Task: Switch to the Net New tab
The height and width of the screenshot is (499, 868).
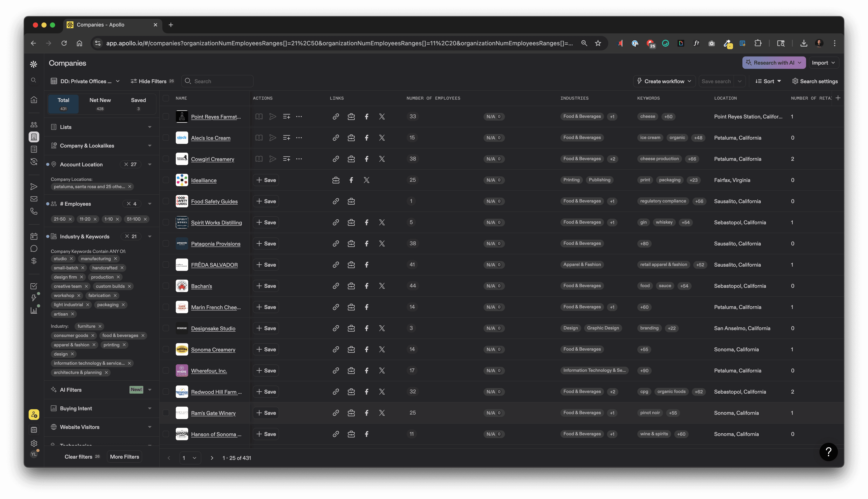Action: tap(100, 104)
